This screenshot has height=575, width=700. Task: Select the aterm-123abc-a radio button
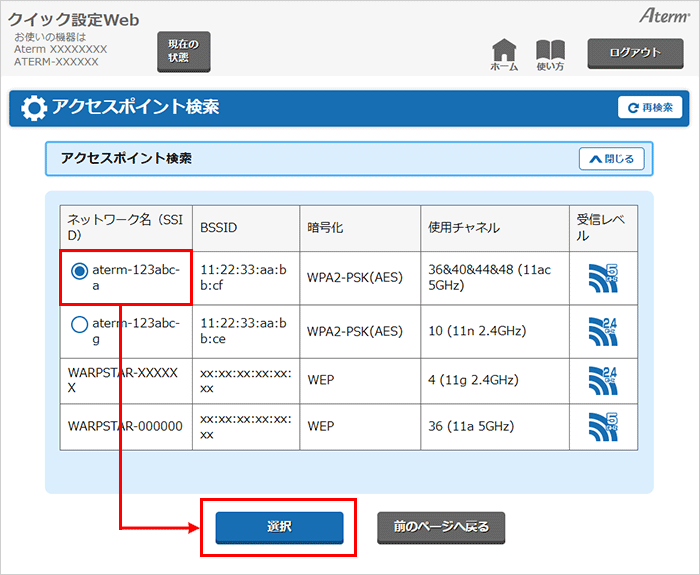tap(79, 270)
